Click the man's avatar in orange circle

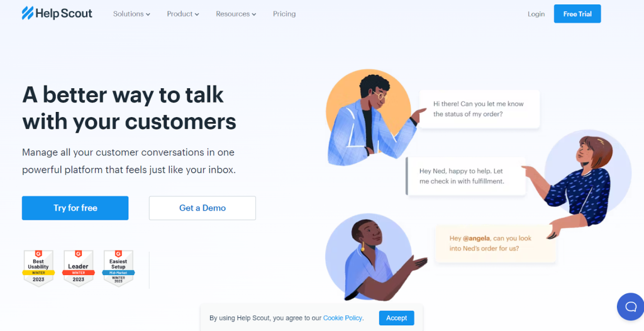point(369,117)
